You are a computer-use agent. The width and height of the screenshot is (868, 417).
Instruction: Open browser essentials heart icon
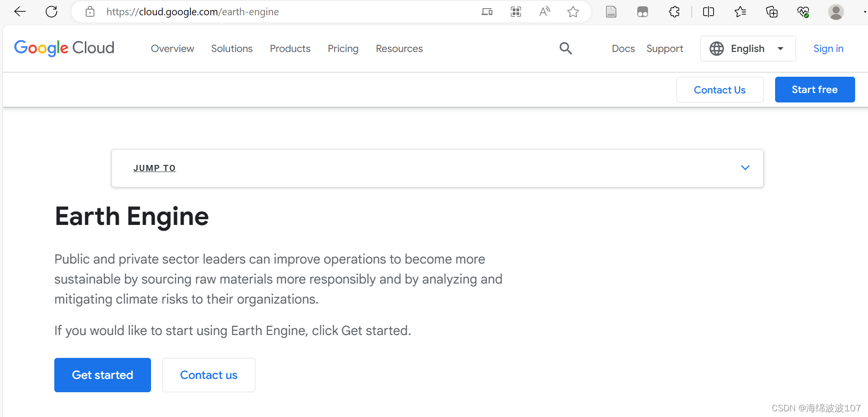click(x=803, y=12)
